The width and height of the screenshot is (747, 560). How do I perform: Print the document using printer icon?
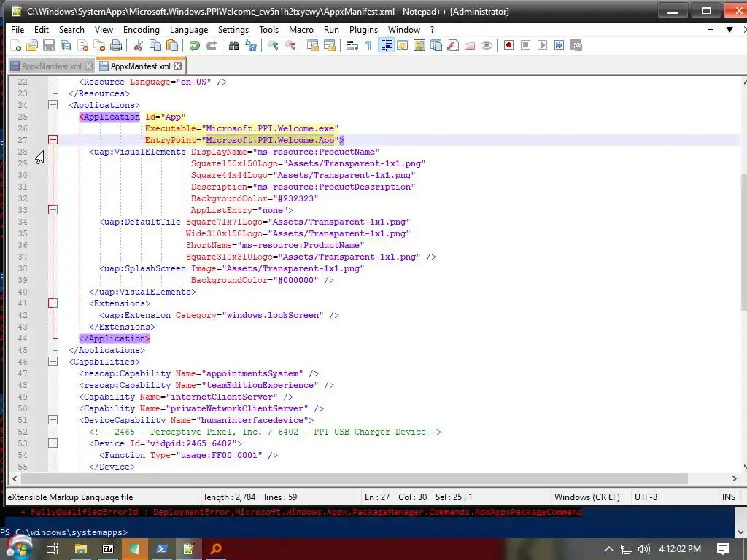(116, 45)
